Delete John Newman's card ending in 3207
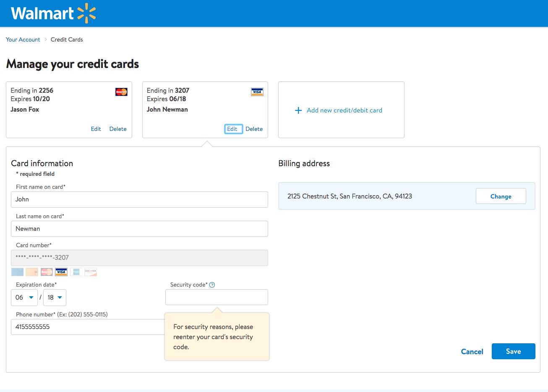 [x=254, y=129]
